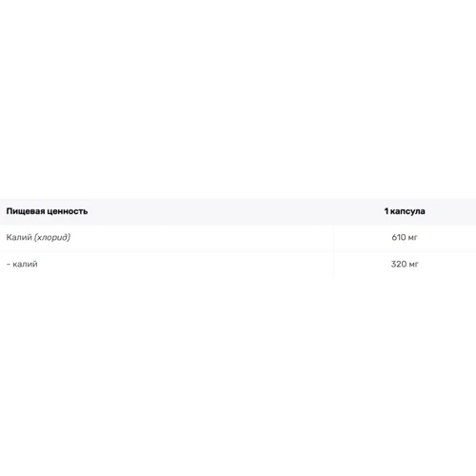Click the "- калий" row label
Screen dimensions: 476x476
click(x=22, y=264)
